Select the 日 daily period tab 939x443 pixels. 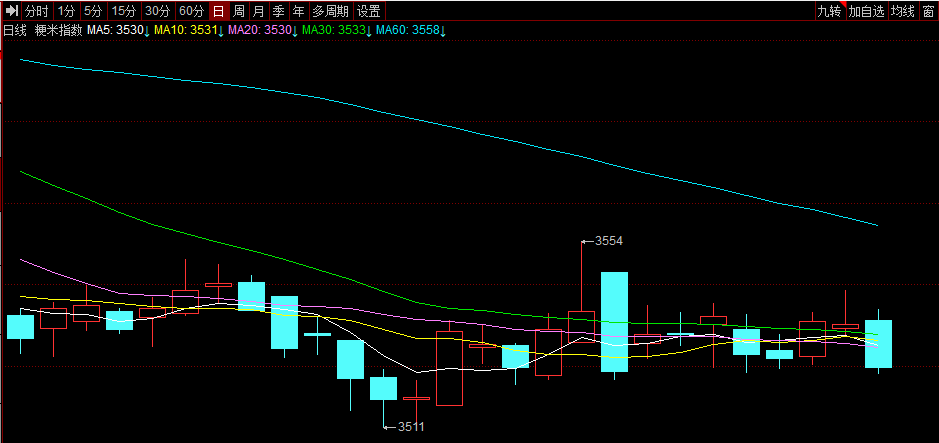click(219, 11)
